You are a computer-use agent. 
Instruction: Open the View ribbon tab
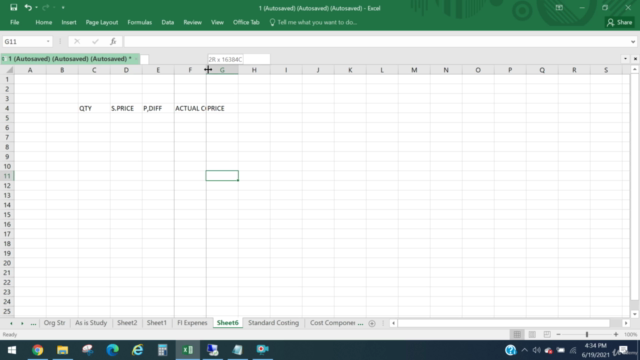(x=217, y=22)
